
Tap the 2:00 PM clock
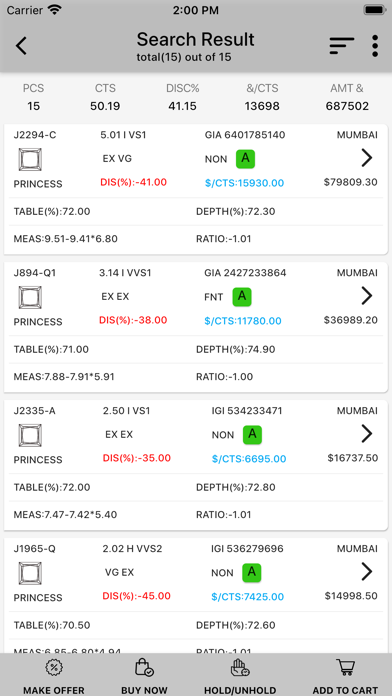click(196, 10)
